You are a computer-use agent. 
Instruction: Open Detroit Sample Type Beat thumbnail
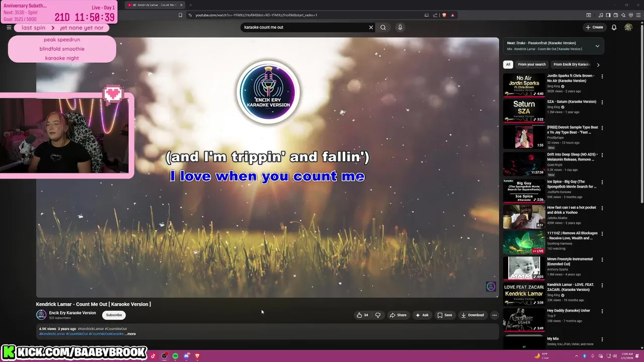[x=524, y=137]
